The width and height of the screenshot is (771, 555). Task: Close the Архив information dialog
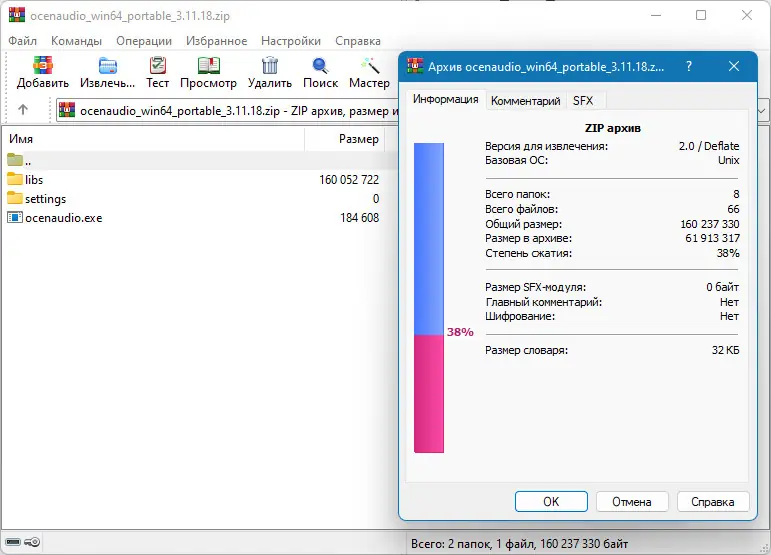(734, 66)
